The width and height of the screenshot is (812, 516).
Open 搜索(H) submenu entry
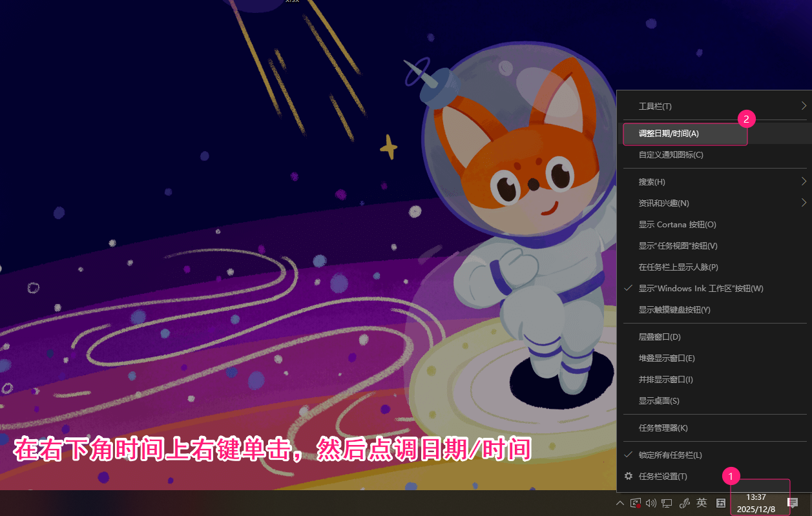click(714, 181)
